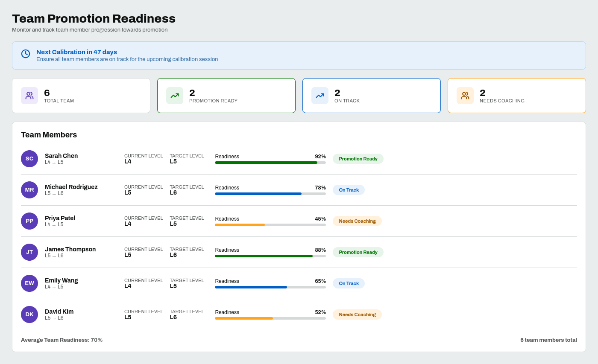Viewport: 598px width, 364px height.
Task: Click Sarah Chen's 92% readiness bar
Action: pyautogui.click(x=270, y=163)
